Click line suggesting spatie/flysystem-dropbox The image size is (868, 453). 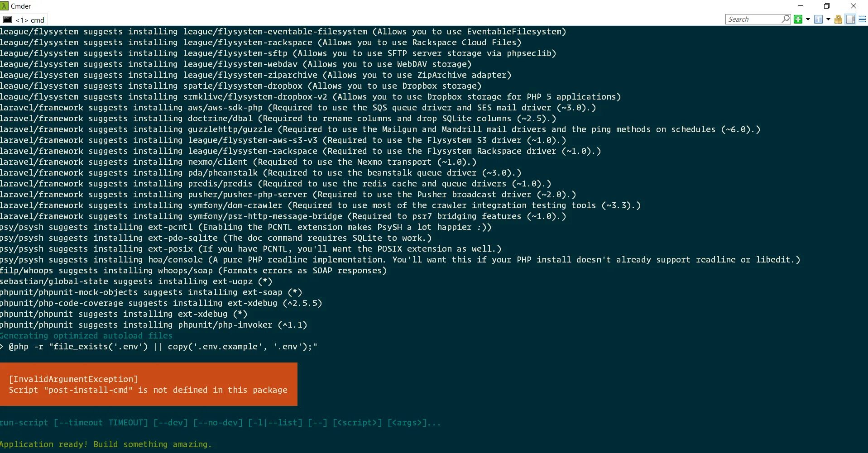pyautogui.click(x=240, y=86)
